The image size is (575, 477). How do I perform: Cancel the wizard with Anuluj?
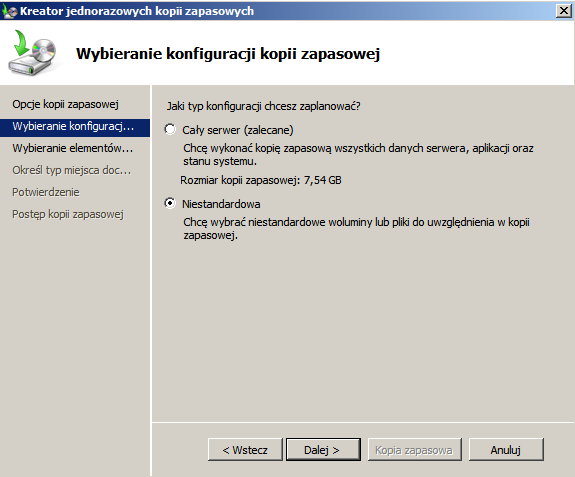[x=506, y=450]
